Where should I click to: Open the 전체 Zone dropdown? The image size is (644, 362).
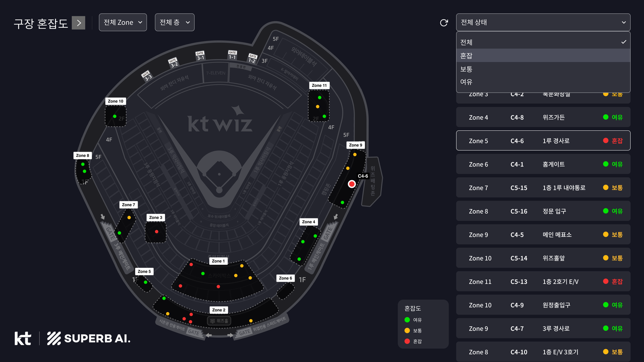pos(123,23)
